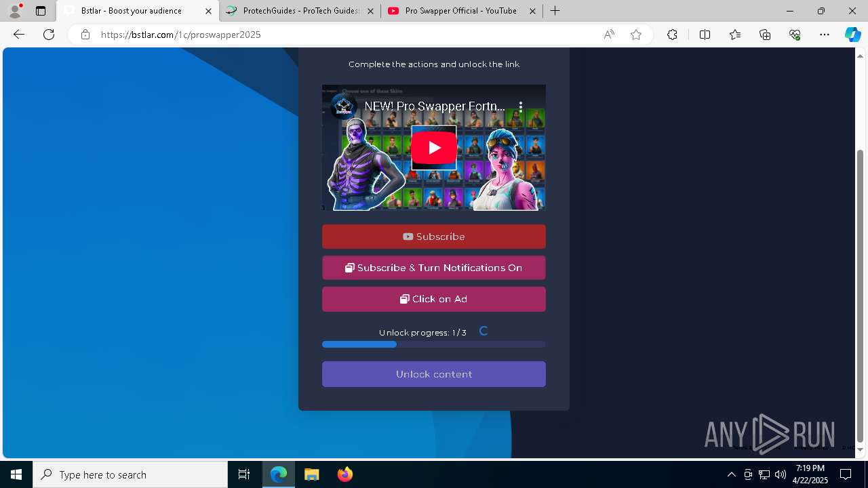The image size is (868, 488).
Task: Toggle split screen view
Action: click(x=705, y=35)
